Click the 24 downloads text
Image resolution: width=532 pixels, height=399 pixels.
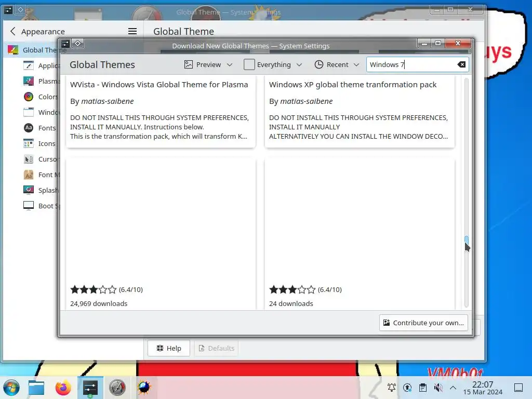[x=291, y=303]
